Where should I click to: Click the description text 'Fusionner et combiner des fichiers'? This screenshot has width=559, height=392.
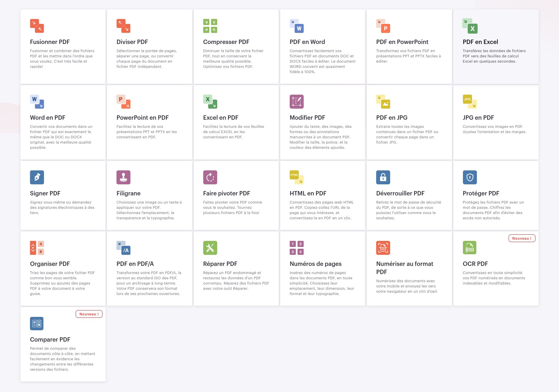pyautogui.click(x=62, y=51)
